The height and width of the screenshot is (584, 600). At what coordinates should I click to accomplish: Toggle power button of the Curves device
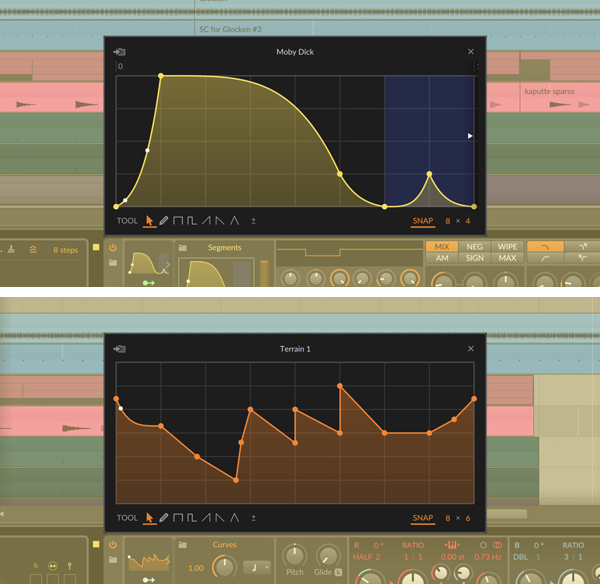(113, 545)
